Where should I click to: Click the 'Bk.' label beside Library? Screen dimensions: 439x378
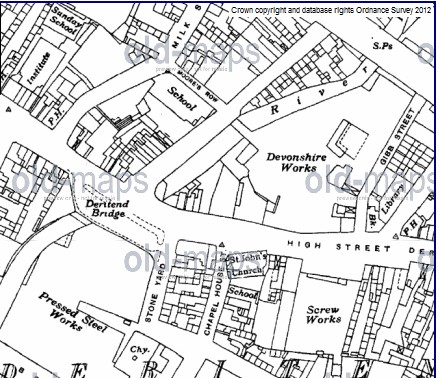pos(372,222)
